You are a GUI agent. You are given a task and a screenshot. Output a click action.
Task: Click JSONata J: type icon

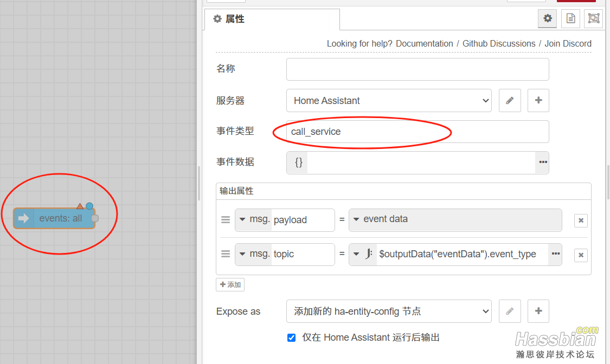click(369, 254)
